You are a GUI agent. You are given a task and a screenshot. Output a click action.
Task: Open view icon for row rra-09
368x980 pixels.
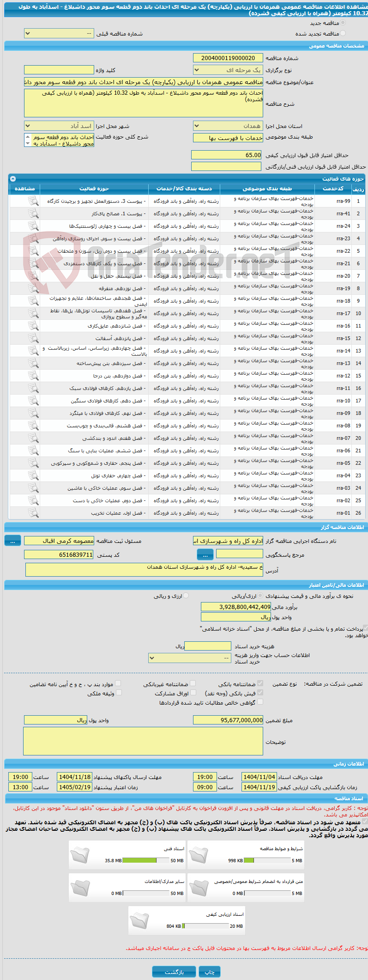click(x=33, y=413)
